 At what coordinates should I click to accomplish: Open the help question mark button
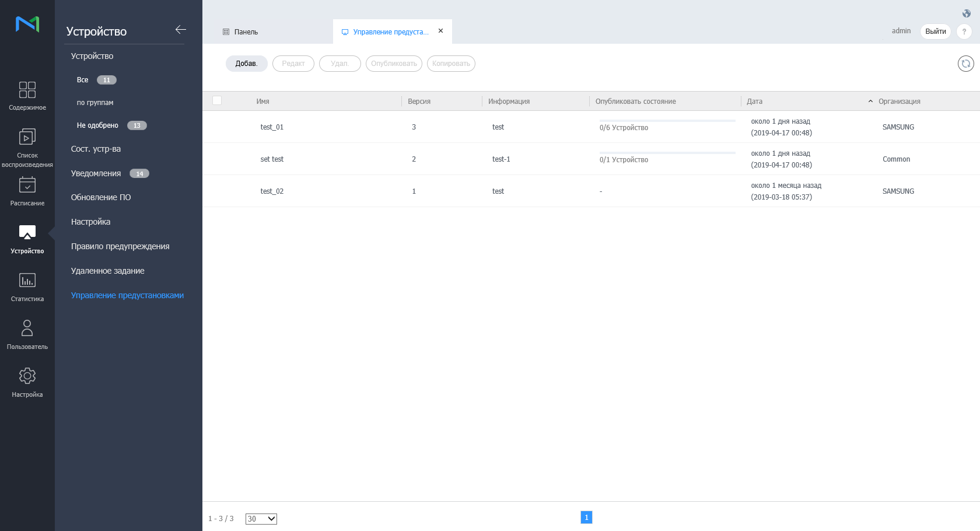964,32
